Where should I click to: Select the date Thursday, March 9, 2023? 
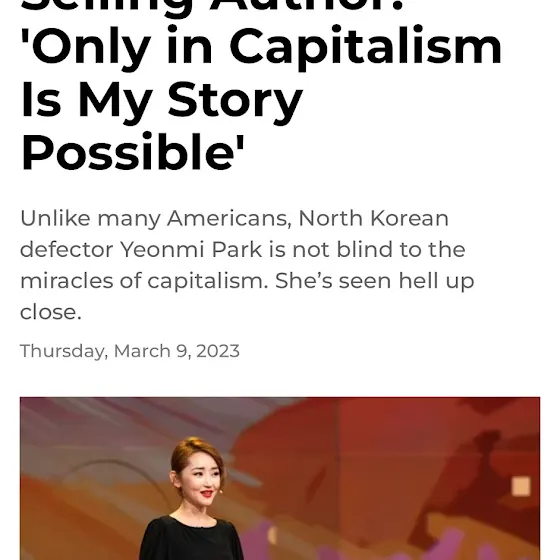[130, 351]
